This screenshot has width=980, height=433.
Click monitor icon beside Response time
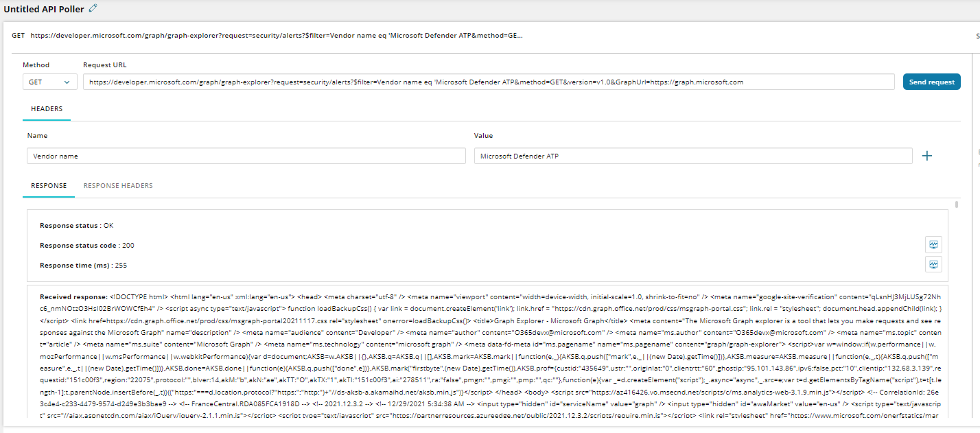pyautogui.click(x=933, y=264)
